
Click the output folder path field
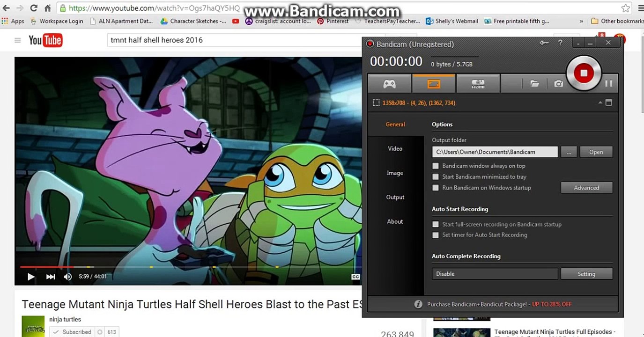(495, 152)
